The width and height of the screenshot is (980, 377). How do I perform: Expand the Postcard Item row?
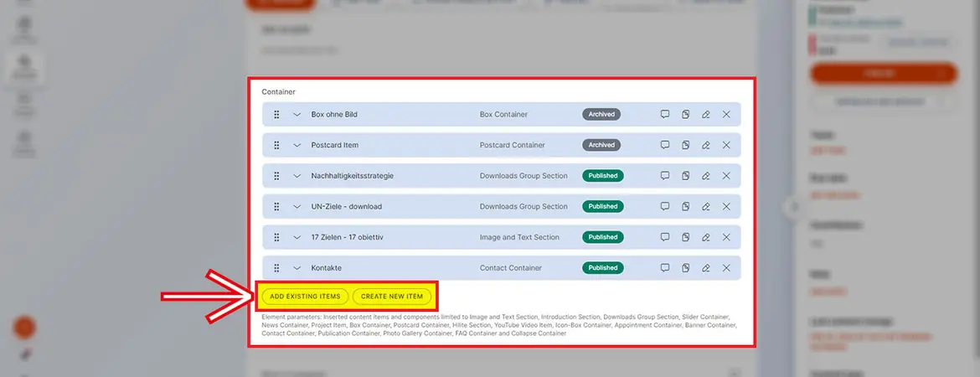(x=297, y=145)
